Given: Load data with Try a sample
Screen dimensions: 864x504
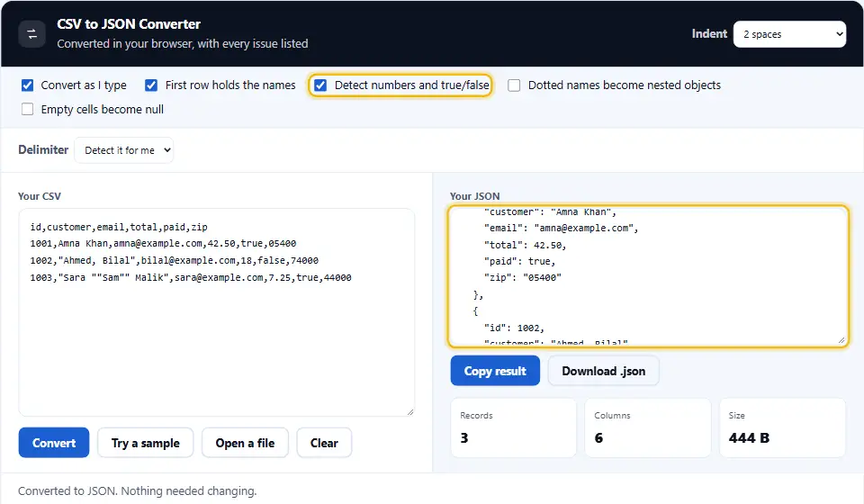Looking at the screenshot, I should click(146, 443).
